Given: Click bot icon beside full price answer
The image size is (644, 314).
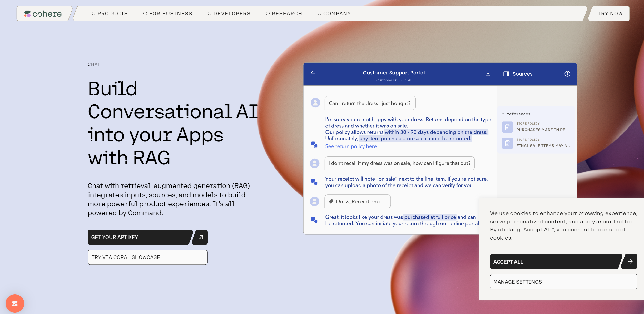Looking at the screenshot, I should (x=314, y=220).
